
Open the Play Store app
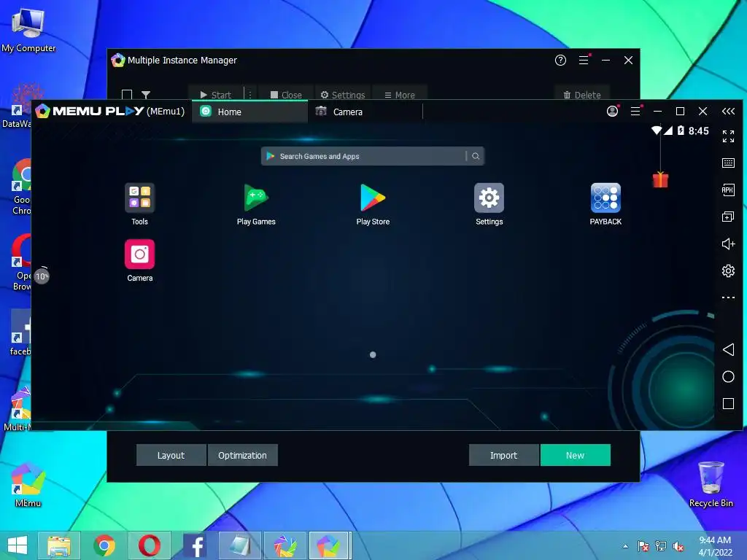click(x=373, y=198)
